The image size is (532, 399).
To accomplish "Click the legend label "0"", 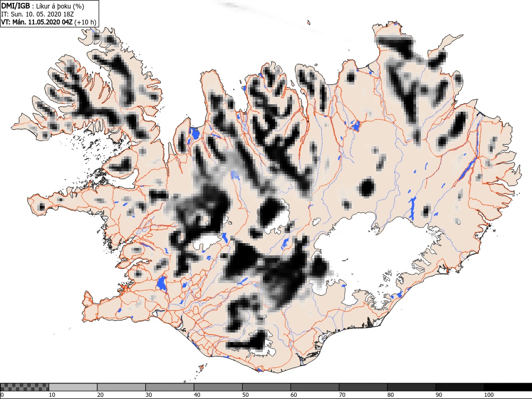I will [x=2, y=395].
